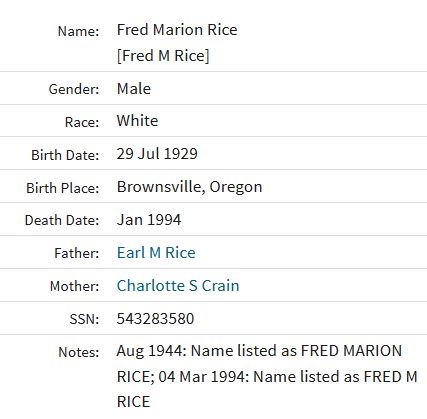The image size is (427, 419).
Task: Click the birth place Brownsville, Oregon
Action: pyautogui.click(x=189, y=187)
